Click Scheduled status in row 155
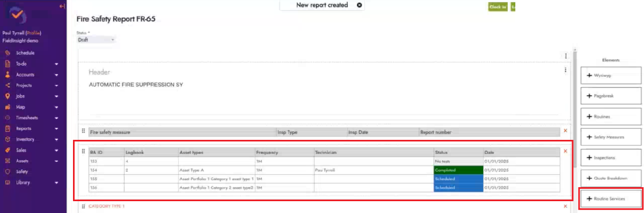 pos(458,179)
